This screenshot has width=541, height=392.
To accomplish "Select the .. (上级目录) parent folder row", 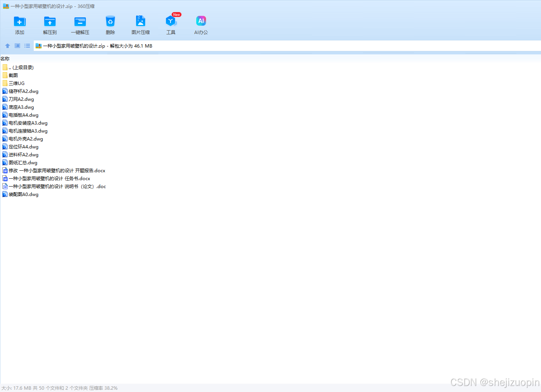I will point(18,67).
